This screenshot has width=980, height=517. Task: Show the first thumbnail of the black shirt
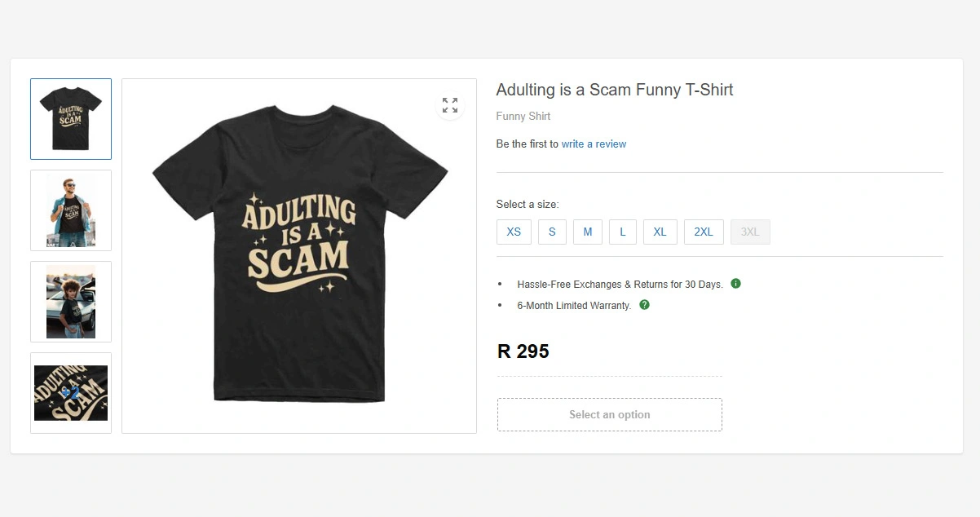tap(71, 119)
